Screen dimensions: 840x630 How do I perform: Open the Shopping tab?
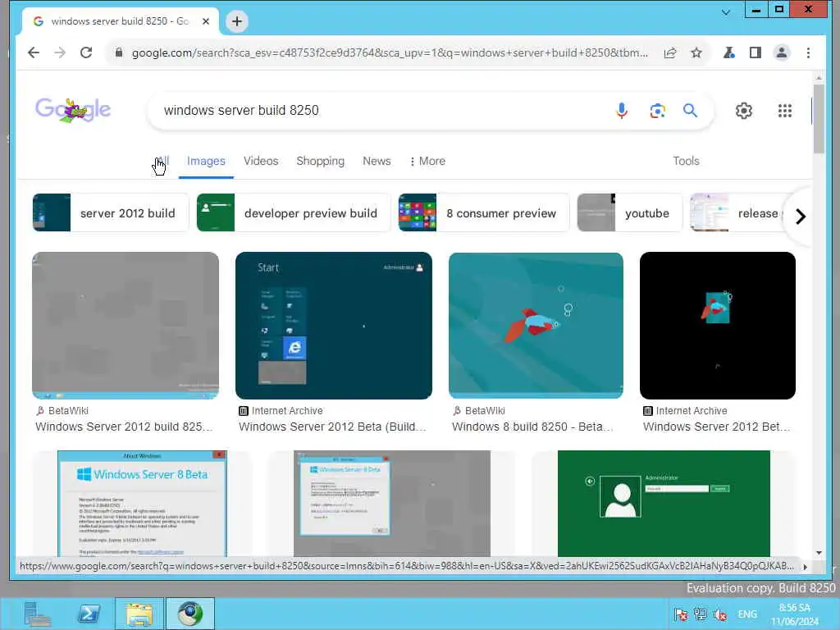click(x=321, y=161)
